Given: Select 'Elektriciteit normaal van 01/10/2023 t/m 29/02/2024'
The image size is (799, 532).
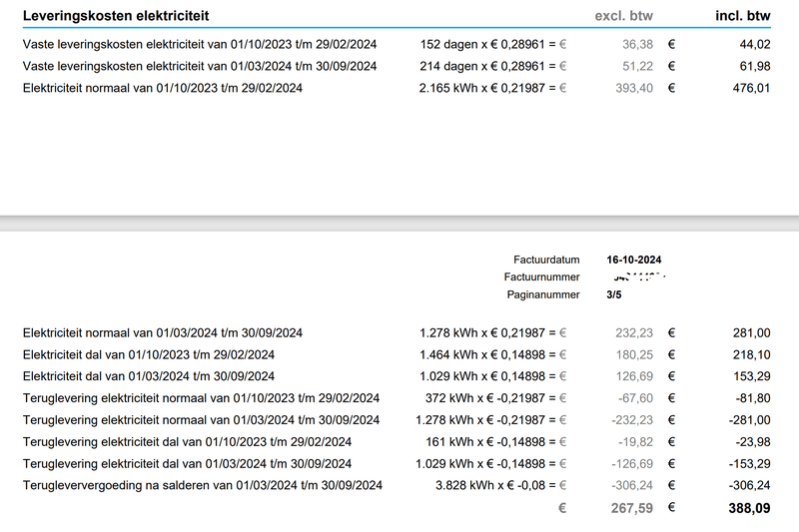Looking at the screenshot, I should 163,88.
